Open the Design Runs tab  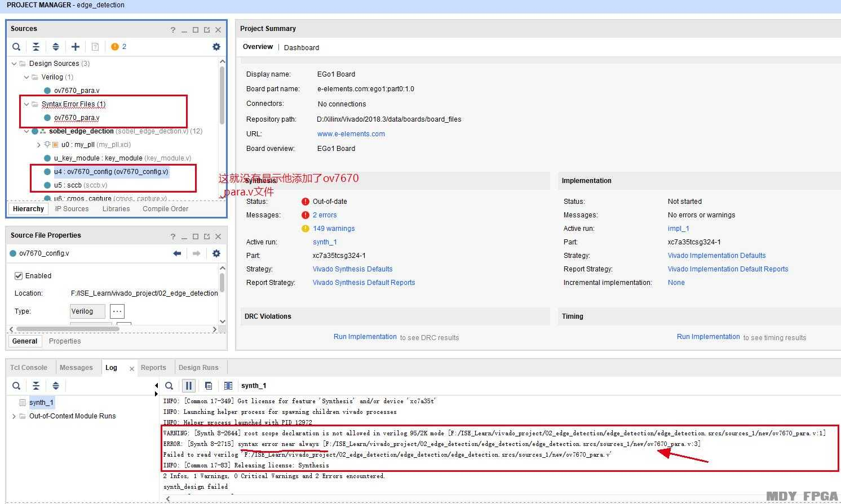pyautogui.click(x=198, y=368)
